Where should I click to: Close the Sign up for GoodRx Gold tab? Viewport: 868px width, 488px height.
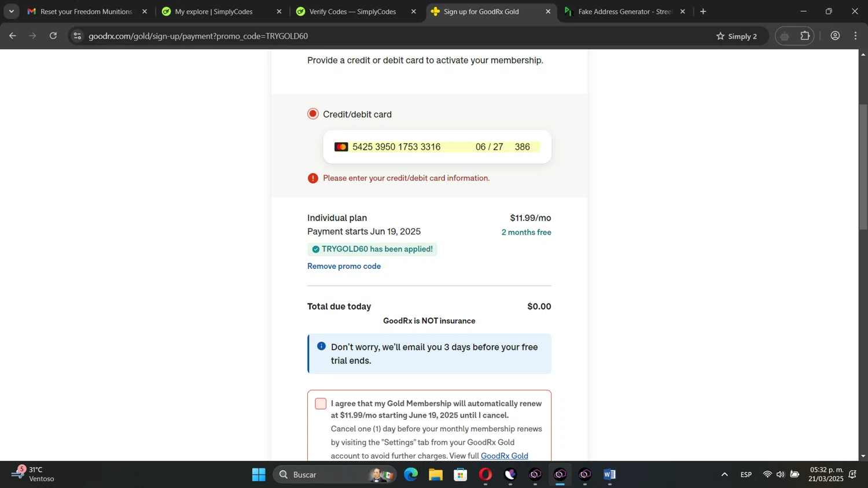548,12
